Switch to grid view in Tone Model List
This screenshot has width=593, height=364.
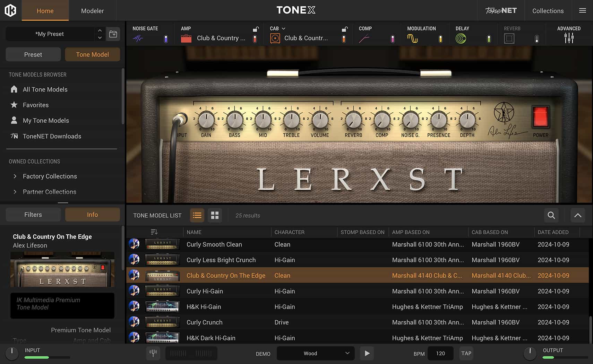click(215, 215)
